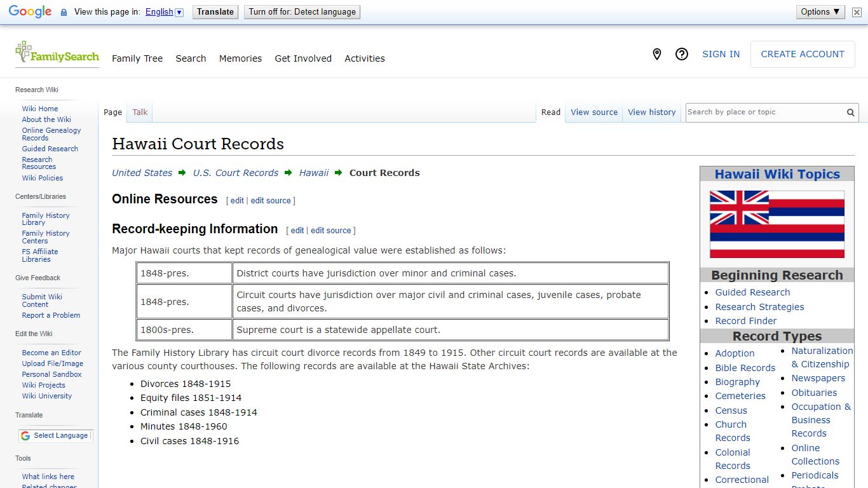Open the Census link
868x488 pixels.
tap(731, 410)
